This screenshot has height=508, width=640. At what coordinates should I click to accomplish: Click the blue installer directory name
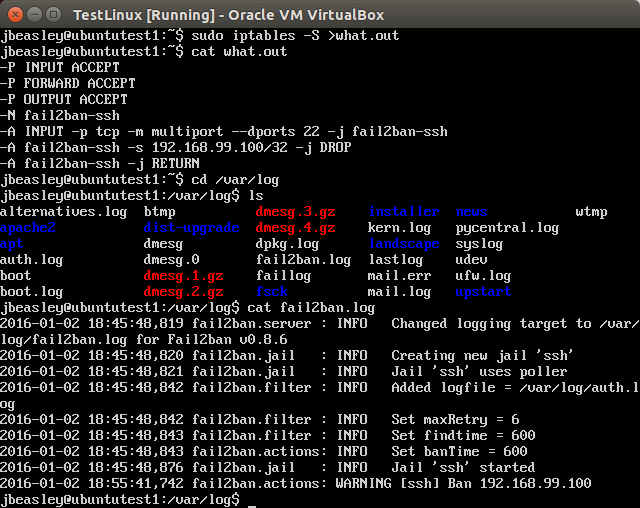(404, 211)
